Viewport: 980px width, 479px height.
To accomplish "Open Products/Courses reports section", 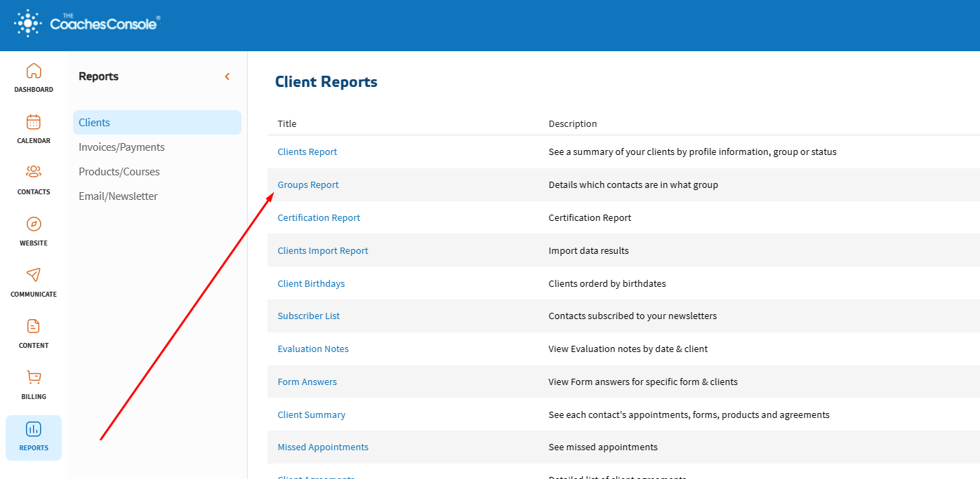I will (119, 172).
